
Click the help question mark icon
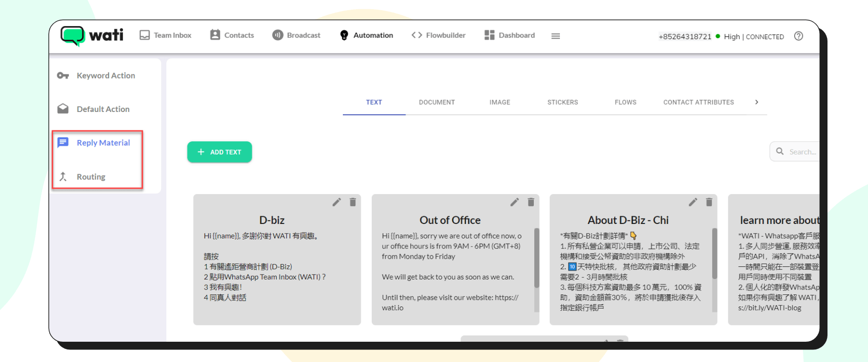pyautogui.click(x=798, y=36)
